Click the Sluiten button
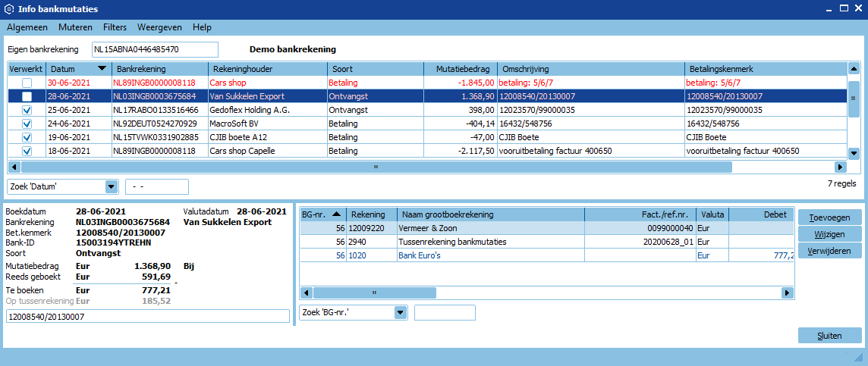Image resolution: width=868 pixels, height=366 pixels. (x=829, y=335)
